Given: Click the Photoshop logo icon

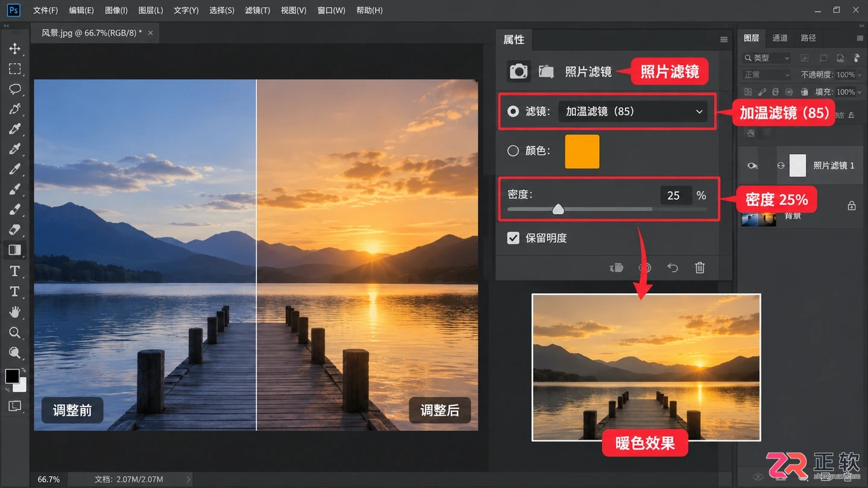Looking at the screenshot, I should pyautogui.click(x=13, y=10).
